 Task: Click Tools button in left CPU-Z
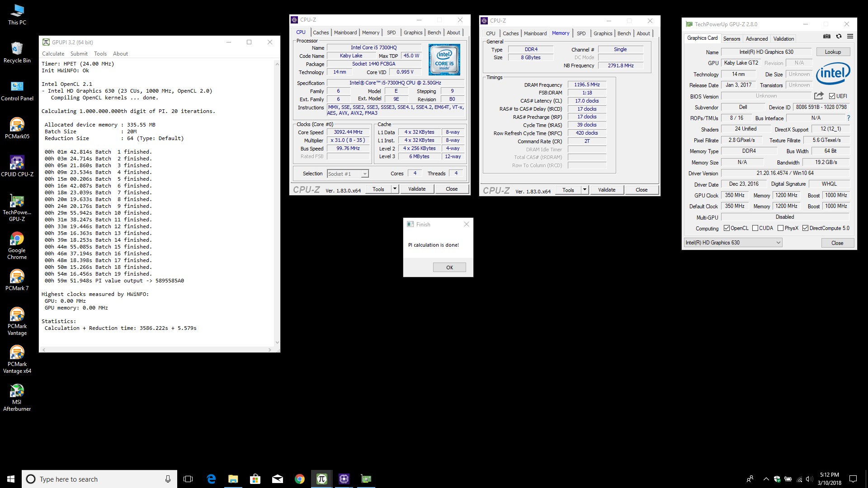[378, 189]
